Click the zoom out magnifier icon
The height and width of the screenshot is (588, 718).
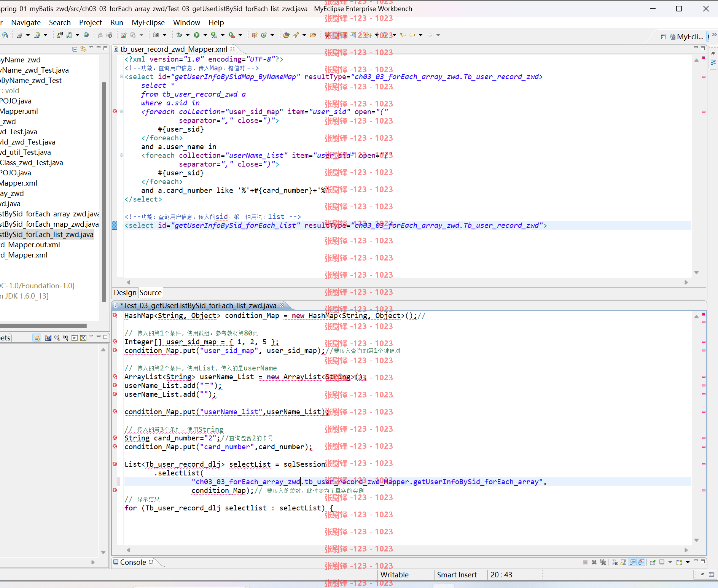click(x=57, y=338)
